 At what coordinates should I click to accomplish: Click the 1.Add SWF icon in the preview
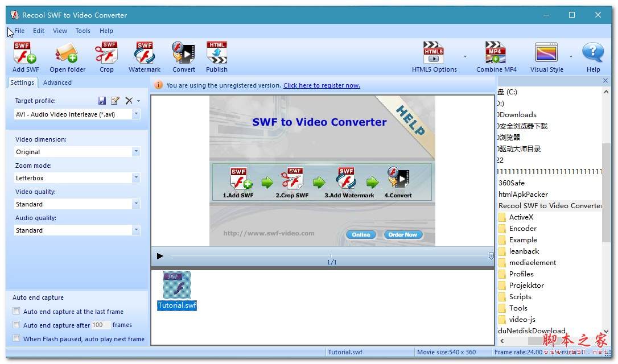pyautogui.click(x=241, y=179)
